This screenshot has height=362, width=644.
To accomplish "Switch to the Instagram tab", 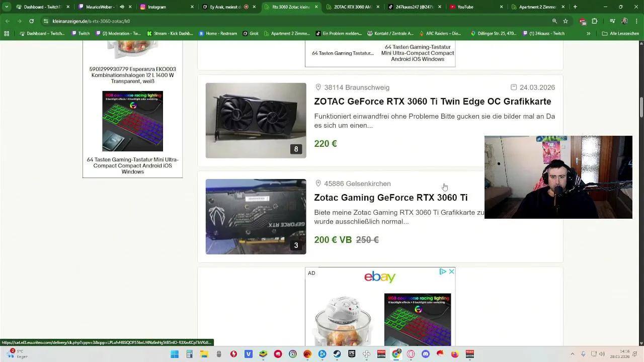I will tap(166, 7).
